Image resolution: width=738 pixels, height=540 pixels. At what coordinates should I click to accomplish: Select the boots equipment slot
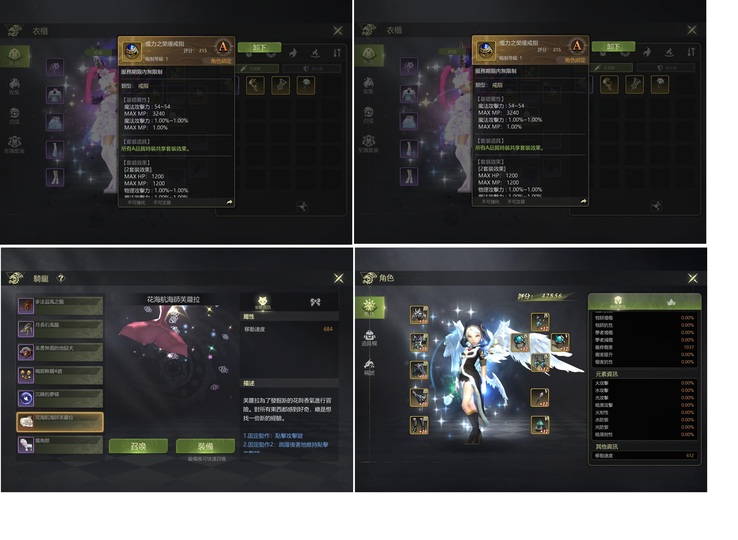point(419,425)
